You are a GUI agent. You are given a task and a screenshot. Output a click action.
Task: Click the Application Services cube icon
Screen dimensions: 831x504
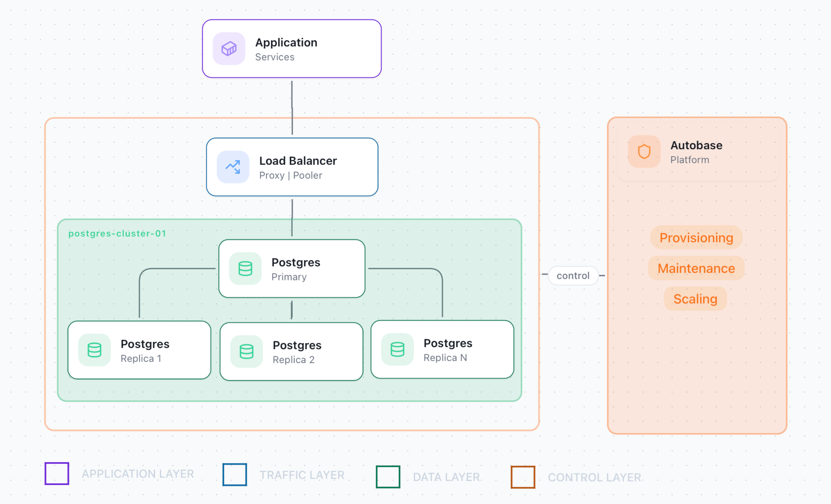coord(229,48)
